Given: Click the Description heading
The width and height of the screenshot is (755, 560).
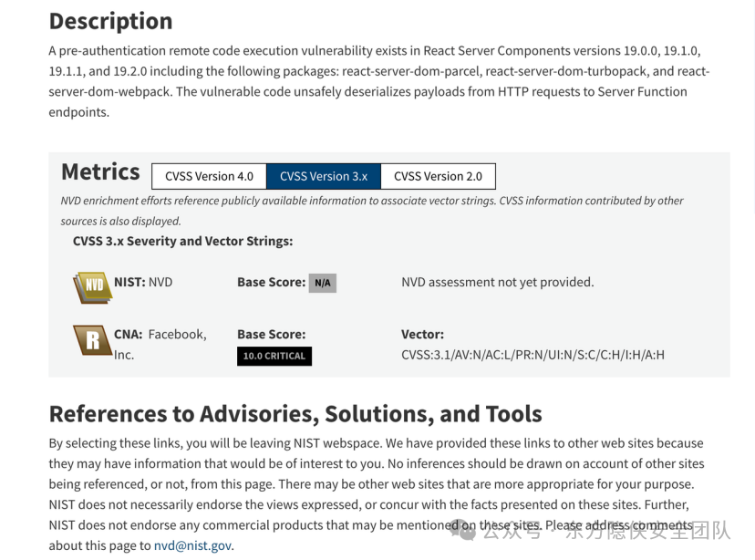Looking at the screenshot, I should click(110, 21).
